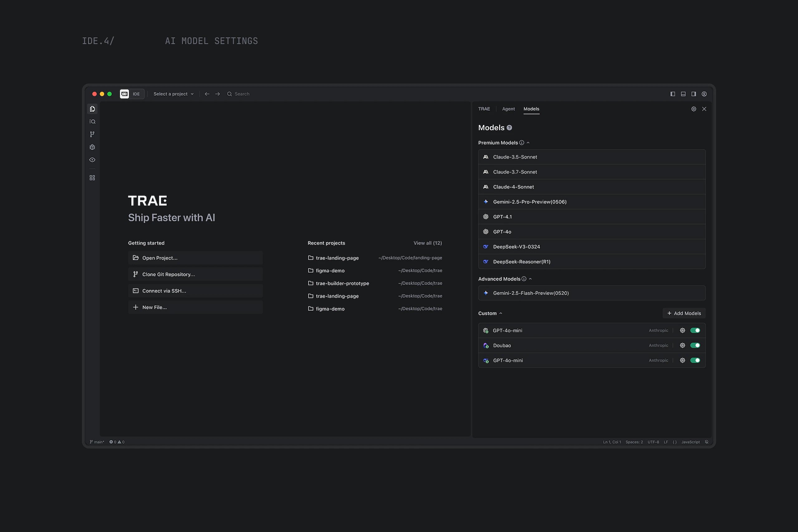Screen dimensions: 798x532
Task: Select the DeepSeek-Reasoner(R1) model row
Action: pos(592,261)
